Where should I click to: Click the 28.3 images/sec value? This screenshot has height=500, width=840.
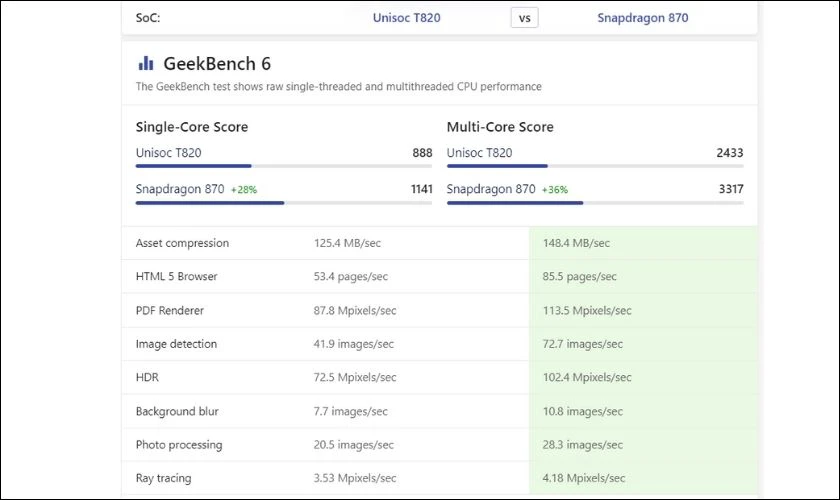tap(583, 445)
